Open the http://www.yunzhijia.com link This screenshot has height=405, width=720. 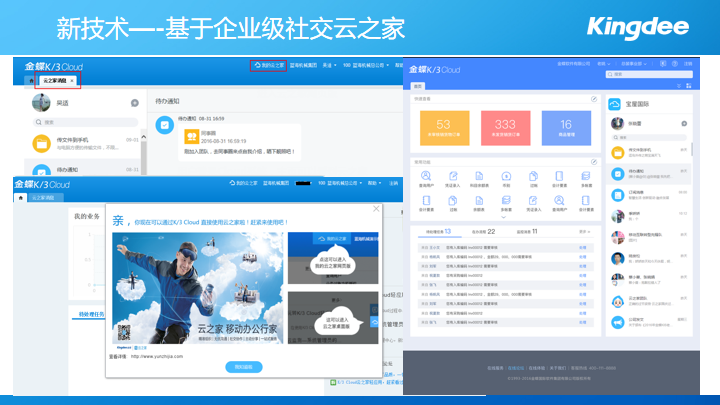coord(157,356)
